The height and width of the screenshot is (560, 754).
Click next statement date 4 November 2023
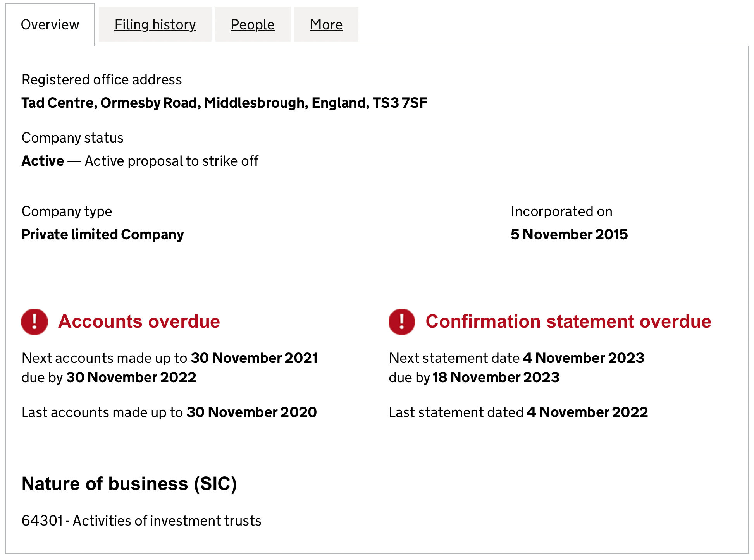point(584,358)
